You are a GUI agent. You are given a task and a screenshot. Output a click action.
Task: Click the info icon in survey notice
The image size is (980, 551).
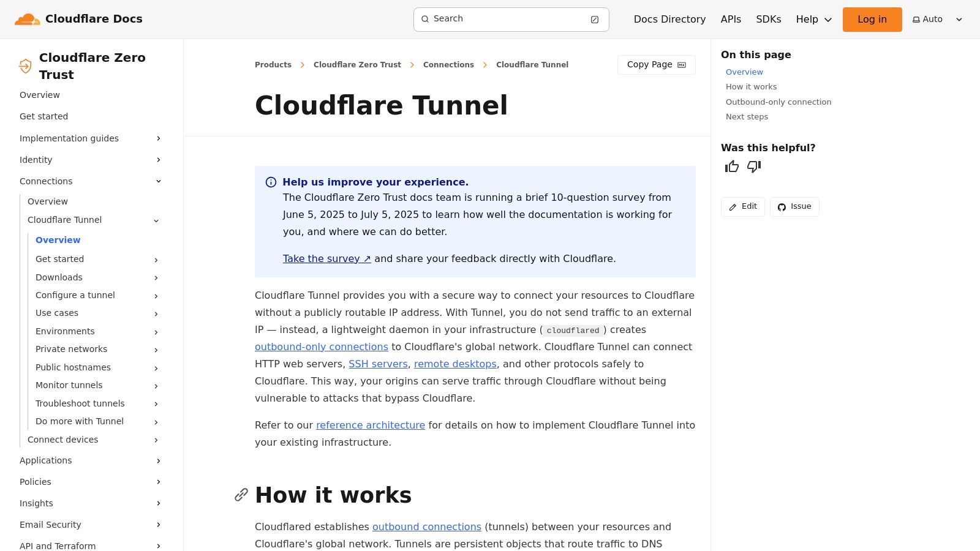click(271, 182)
